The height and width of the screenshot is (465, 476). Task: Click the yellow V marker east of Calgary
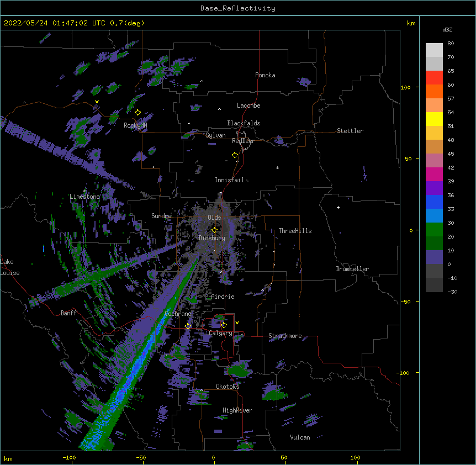(237, 323)
